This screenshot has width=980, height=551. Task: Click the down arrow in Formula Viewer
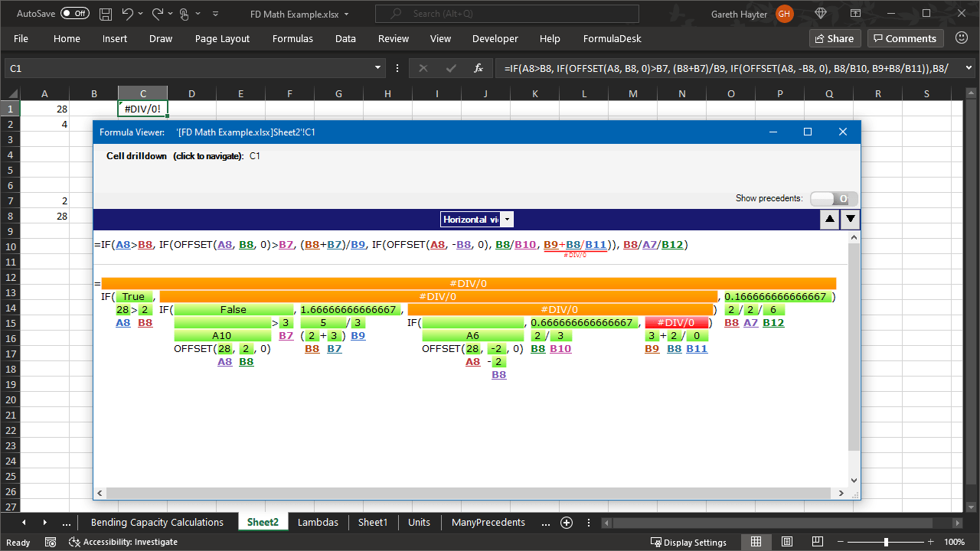click(850, 220)
